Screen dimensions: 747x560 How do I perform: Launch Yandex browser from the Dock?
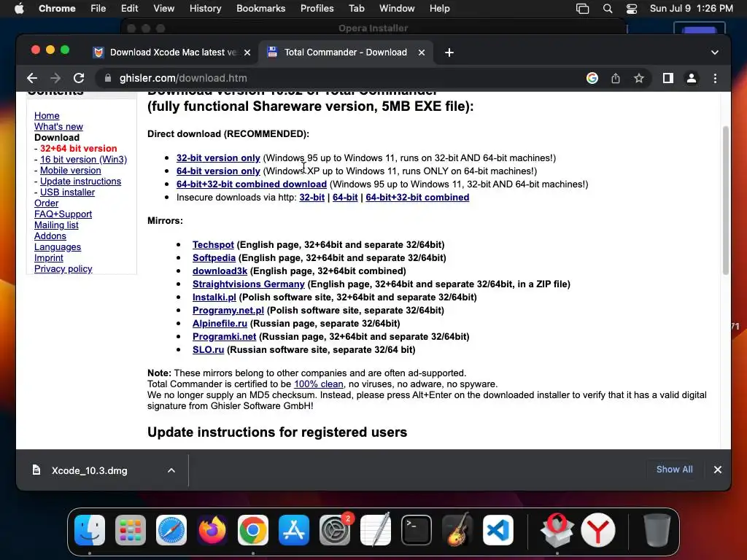pyautogui.click(x=598, y=530)
